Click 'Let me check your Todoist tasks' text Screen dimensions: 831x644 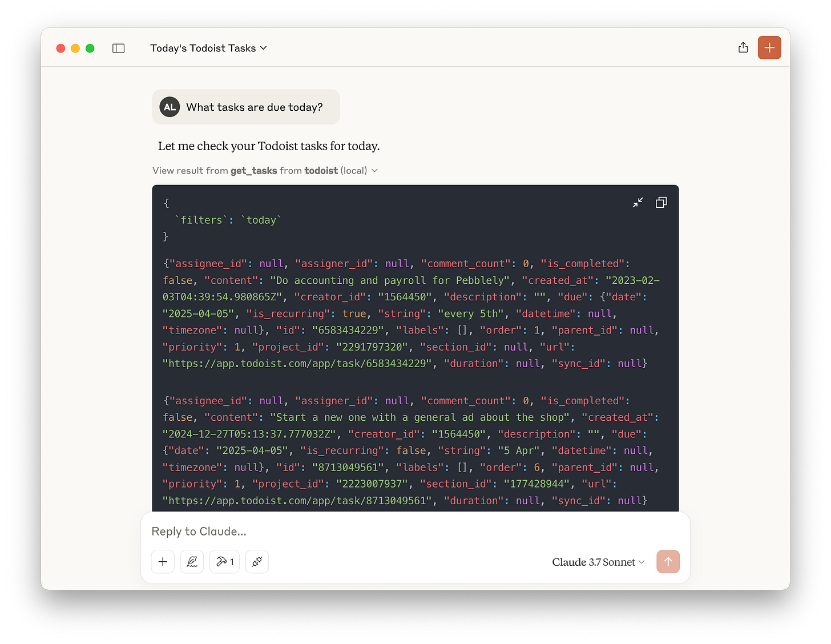pyautogui.click(x=269, y=146)
